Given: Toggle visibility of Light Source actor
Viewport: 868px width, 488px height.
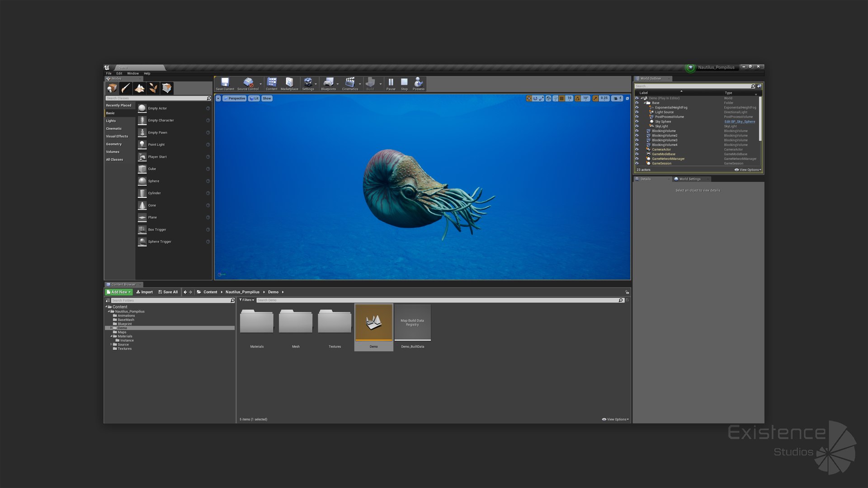Looking at the screenshot, I should pyautogui.click(x=637, y=112).
